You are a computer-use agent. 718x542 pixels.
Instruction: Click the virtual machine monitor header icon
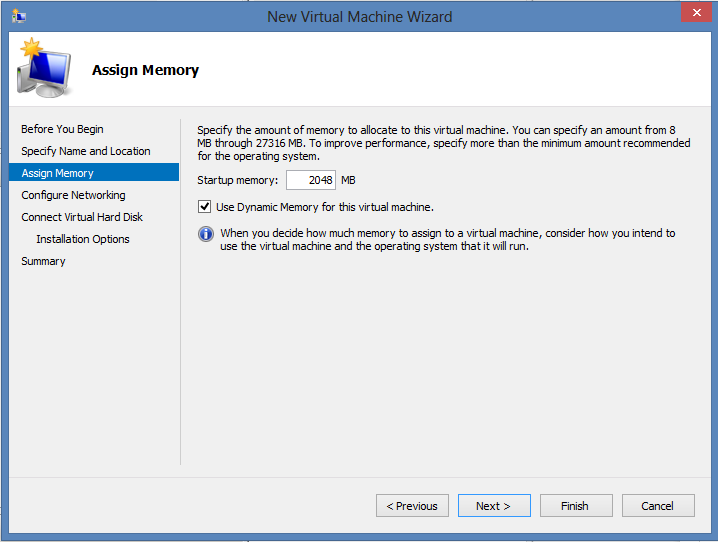tap(43, 68)
